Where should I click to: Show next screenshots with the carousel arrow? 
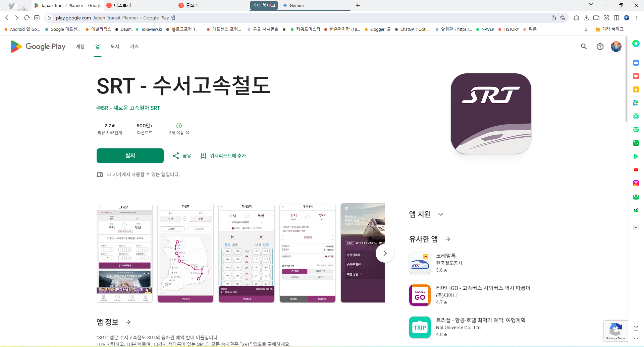click(x=385, y=254)
